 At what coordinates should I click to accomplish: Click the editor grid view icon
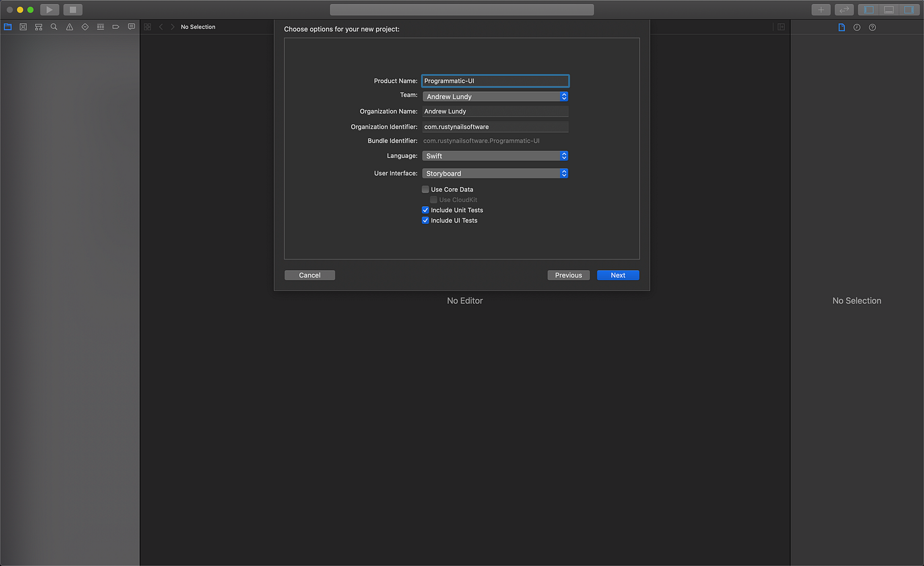click(147, 26)
